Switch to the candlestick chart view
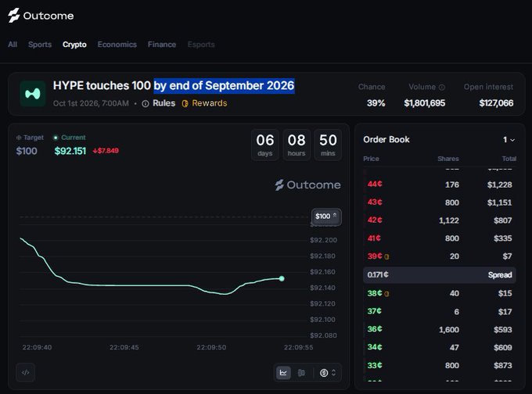532x394 pixels. pyautogui.click(x=301, y=373)
